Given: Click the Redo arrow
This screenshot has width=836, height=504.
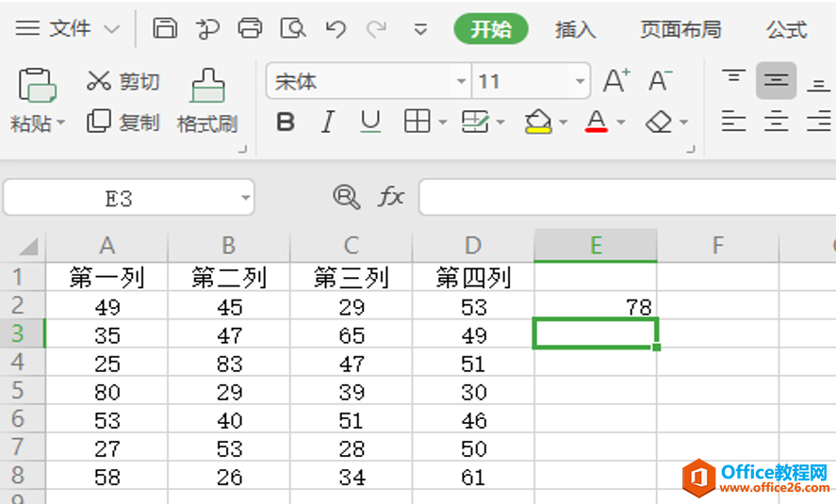Looking at the screenshot, I should click(377, 28).
